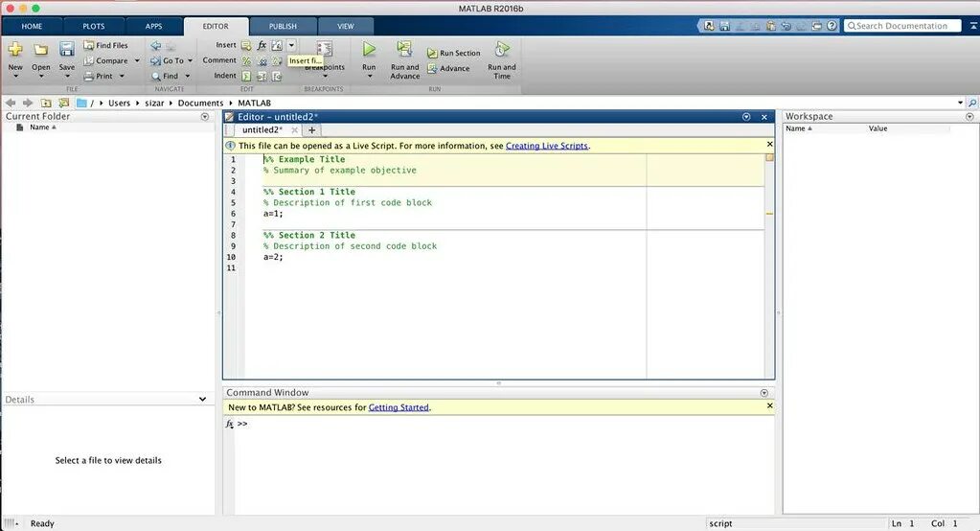This screenshot has width=980, height=531.
Task: Click the Help question mark icon
Action: (x=832, y=26)
